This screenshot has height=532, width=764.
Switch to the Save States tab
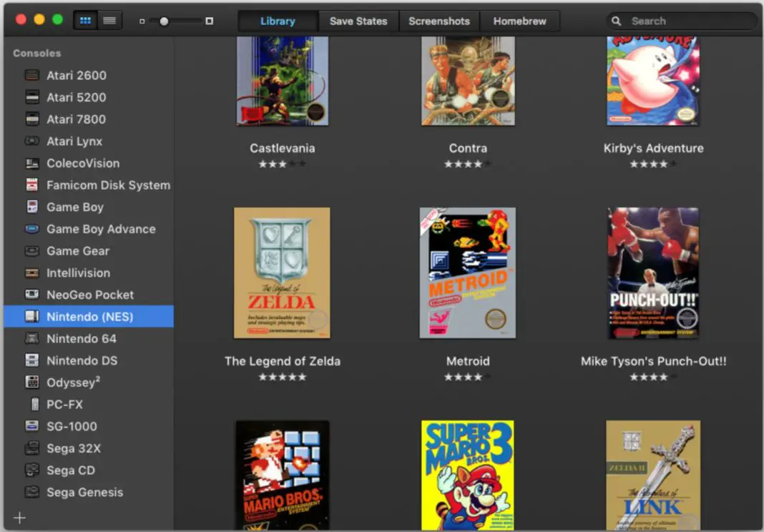tap(358, 21)
